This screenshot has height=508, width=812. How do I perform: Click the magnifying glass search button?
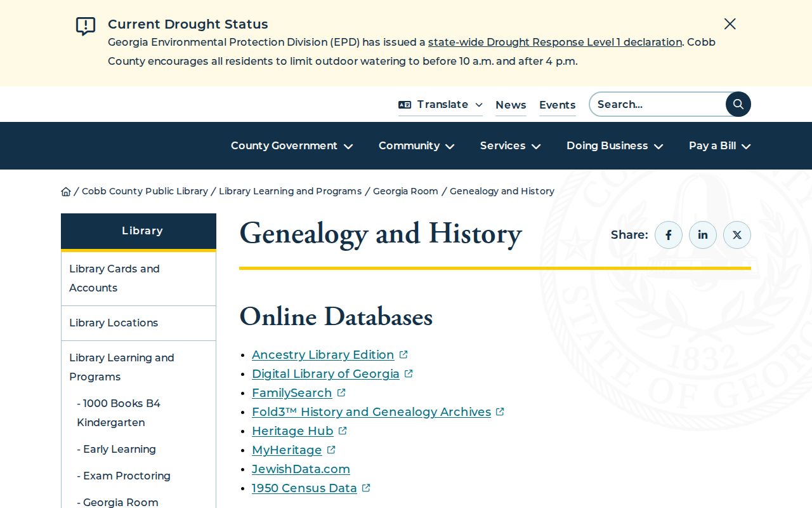[x=738, y=104]
